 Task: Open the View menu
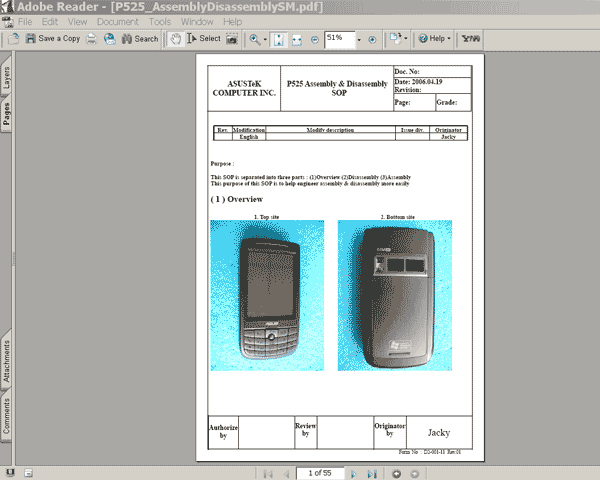click(x=78, y=22)
